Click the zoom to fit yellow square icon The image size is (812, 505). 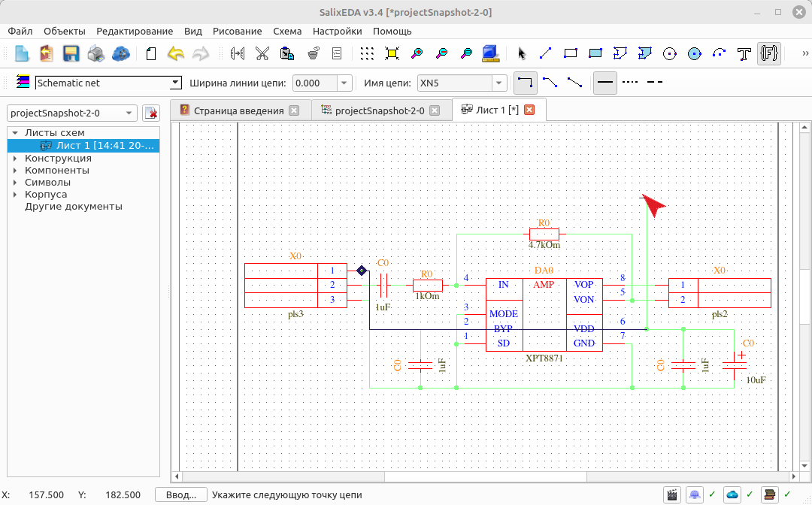point(392,53)
